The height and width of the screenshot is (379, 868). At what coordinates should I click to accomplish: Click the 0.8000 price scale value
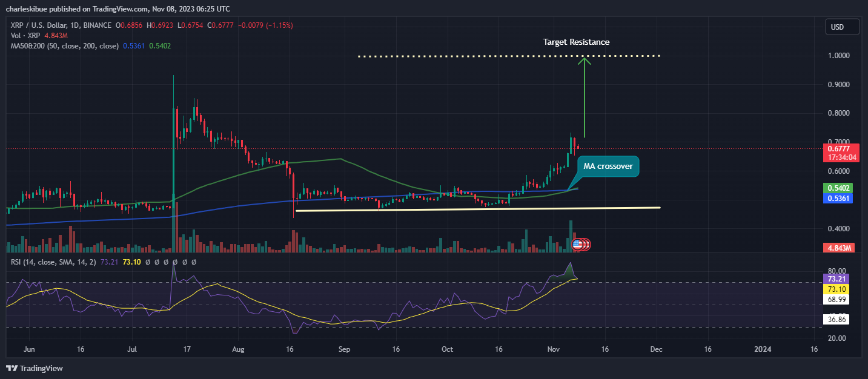click(840, 113)
